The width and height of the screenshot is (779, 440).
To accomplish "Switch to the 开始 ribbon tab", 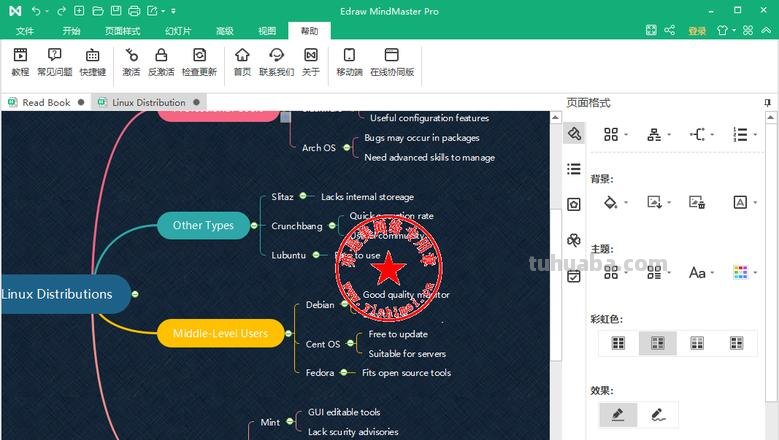I will coord(71,31).
